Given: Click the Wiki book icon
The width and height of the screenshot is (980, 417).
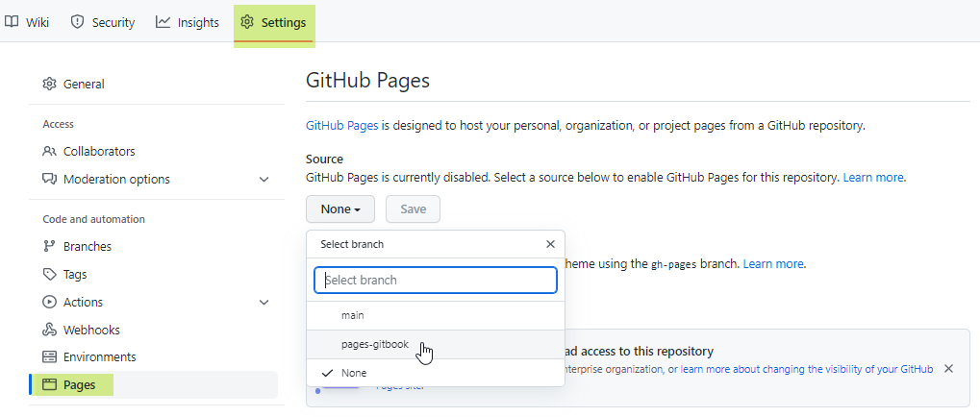Looking at the screenshot, I should pos(13,22).
